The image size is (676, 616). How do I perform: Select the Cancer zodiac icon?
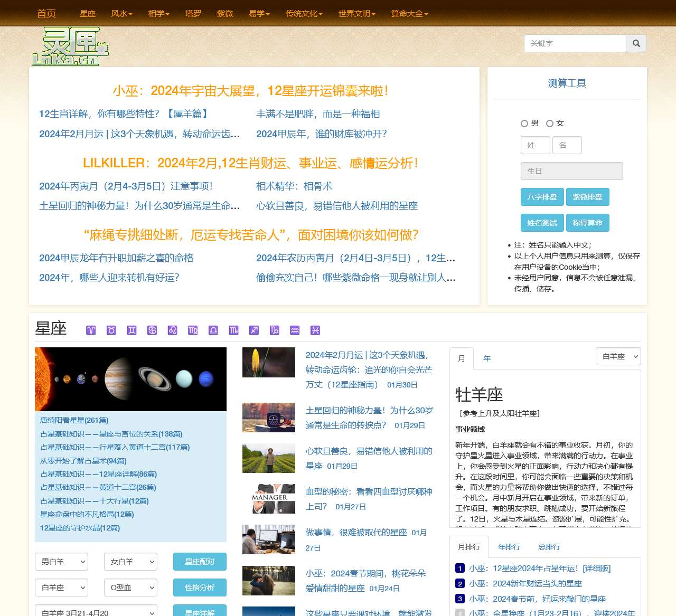coord(152,330)
